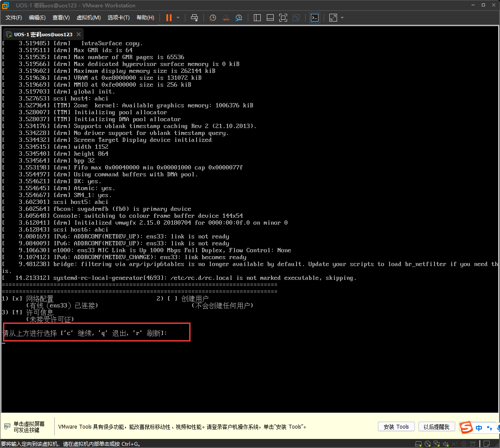Click the 安装 Tools button
This screenshot has width=500, height=448.
pyautogui.click(x=396, y=426)
